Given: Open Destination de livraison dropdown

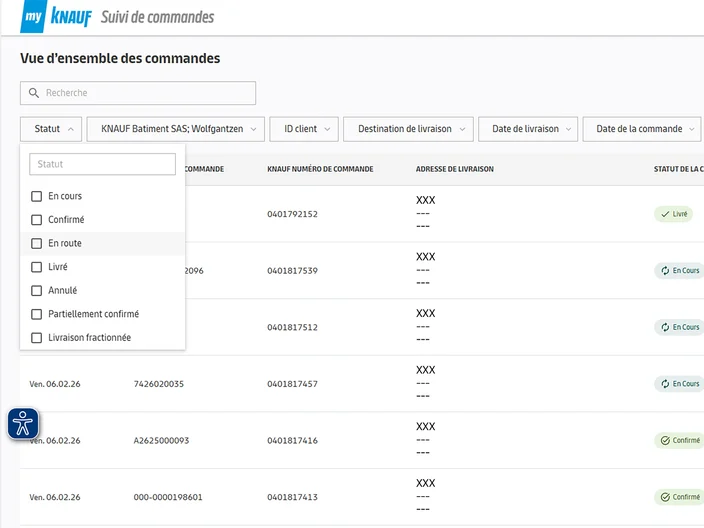Looking at the screenshot, I should pos(408,129).
